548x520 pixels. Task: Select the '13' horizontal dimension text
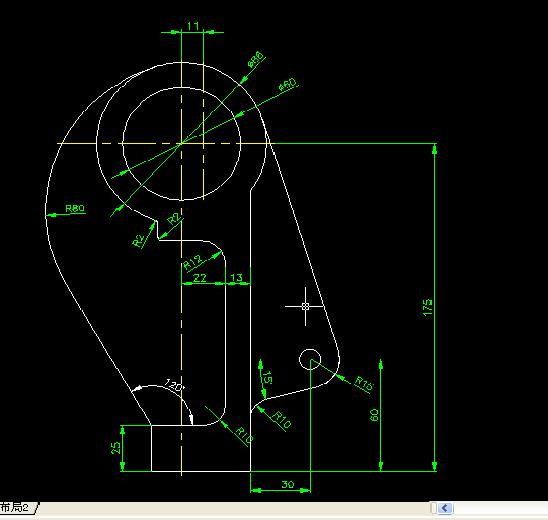[x=236, y=278]
